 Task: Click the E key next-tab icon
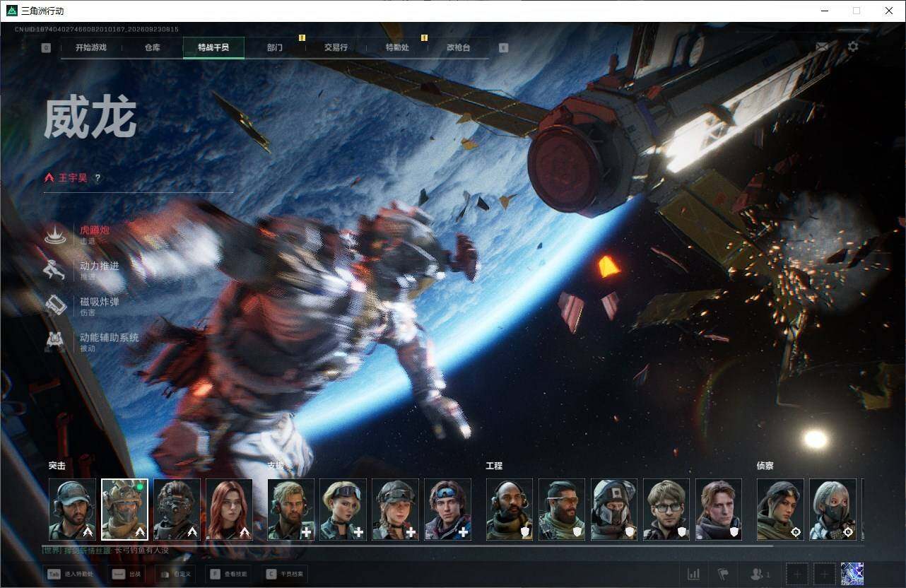pyautogui.click(x=503, y=47)
